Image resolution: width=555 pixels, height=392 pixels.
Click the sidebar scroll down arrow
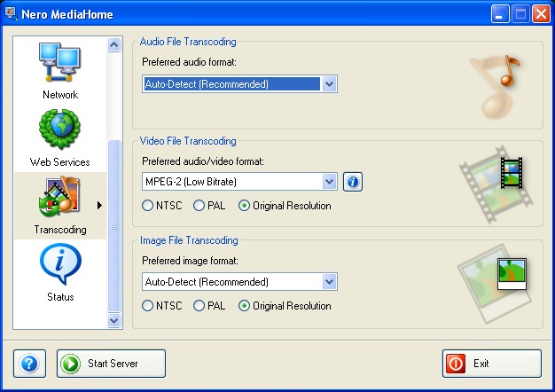114,321
